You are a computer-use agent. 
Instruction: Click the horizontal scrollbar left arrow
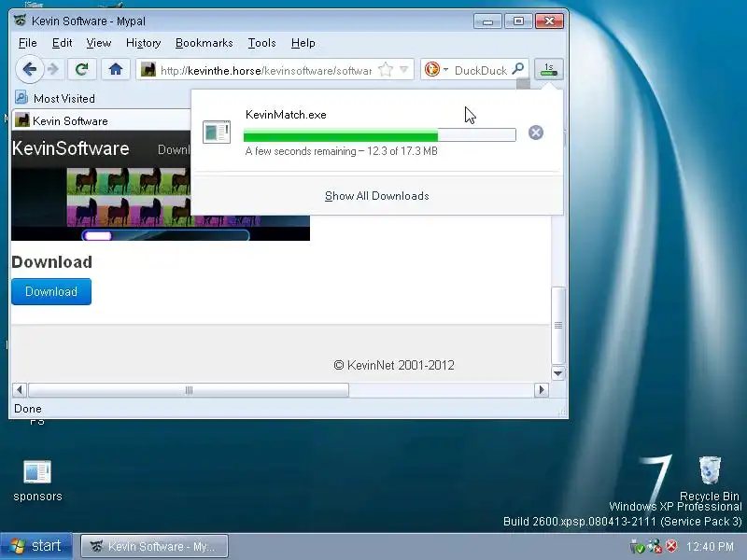19,390
